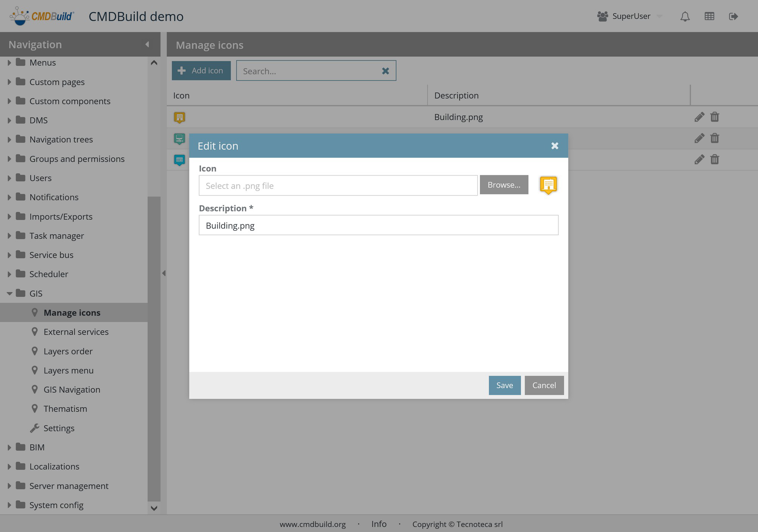Open External services menu item
Screen dimensions: 758x532
point(76,332)
